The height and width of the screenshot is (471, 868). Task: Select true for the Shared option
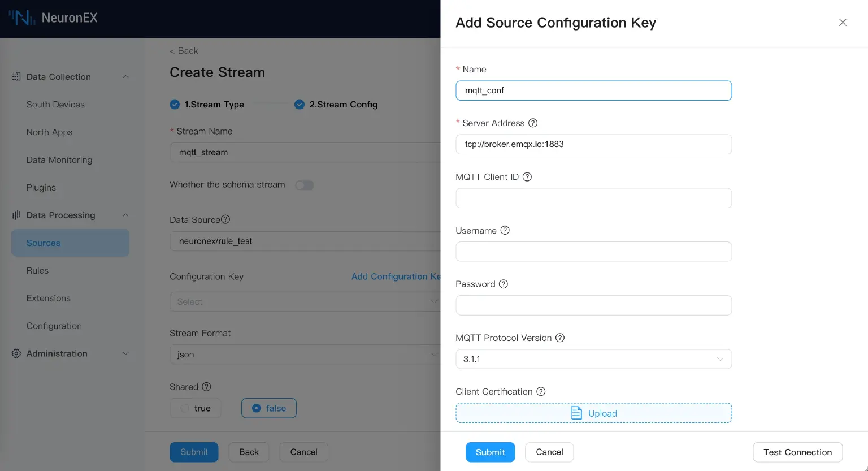coord(196,408)
